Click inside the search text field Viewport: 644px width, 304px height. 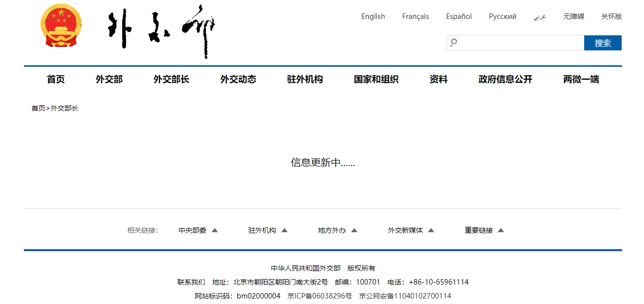click(521, 43)
